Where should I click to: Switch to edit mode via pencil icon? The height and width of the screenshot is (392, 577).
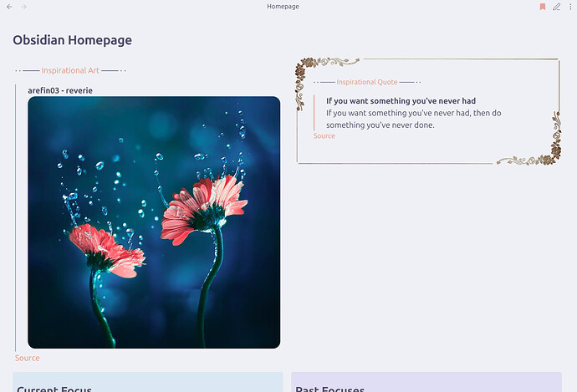556,7
